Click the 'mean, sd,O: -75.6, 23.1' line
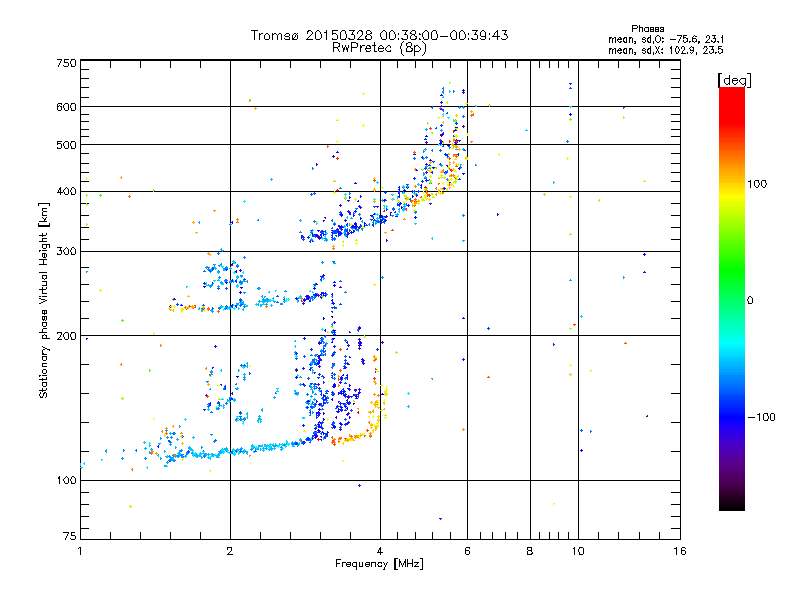This screenshot has width=800, height=600. 666,39
